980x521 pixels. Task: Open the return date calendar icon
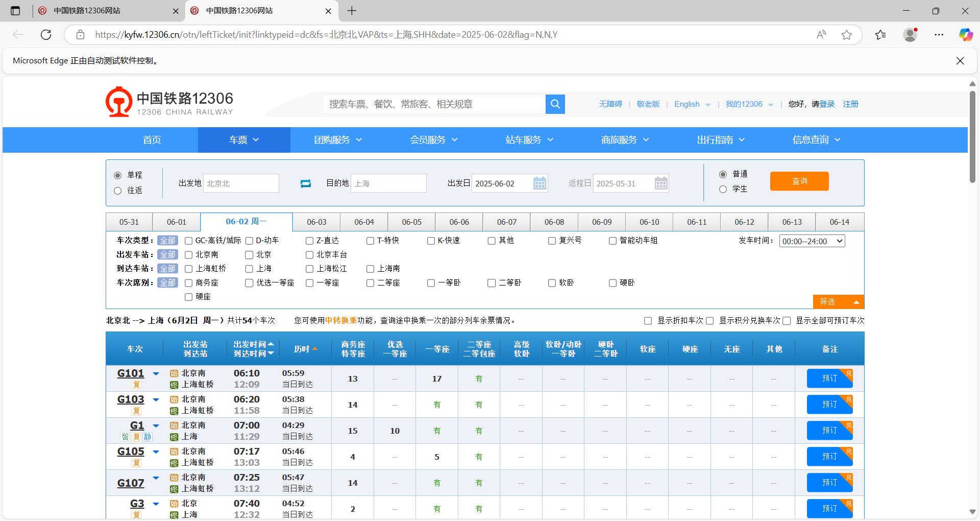[661, 183]
